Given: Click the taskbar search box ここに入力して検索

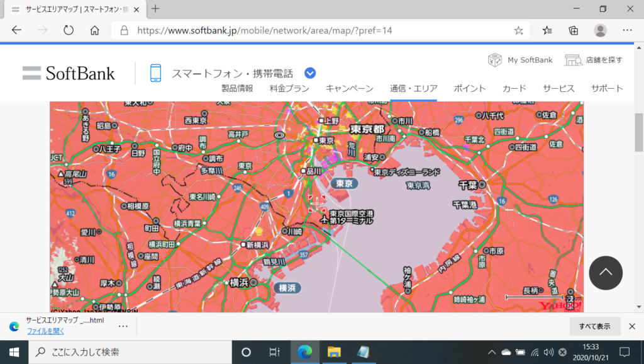Looking at the screenshot, I should (130, 352).
